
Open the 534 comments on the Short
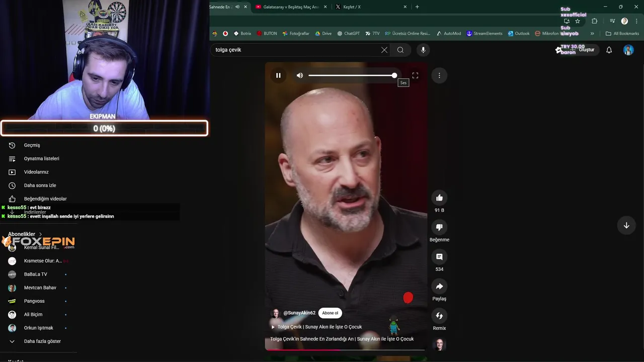coord(439,257)
